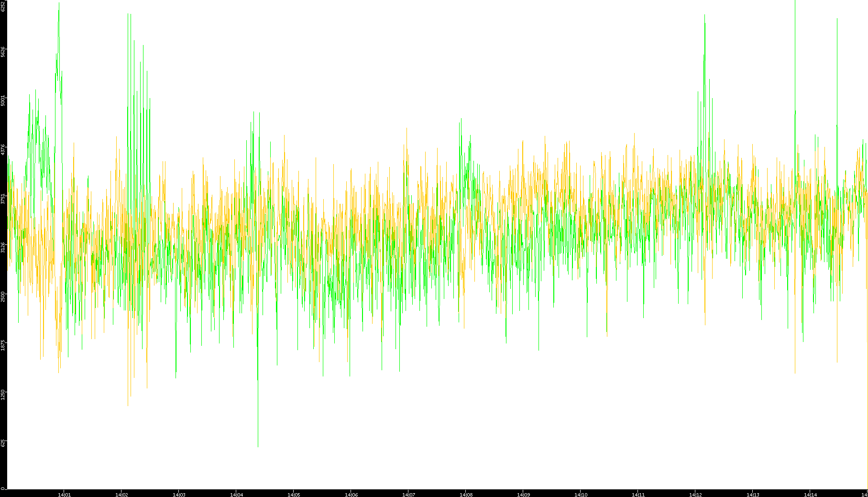The height and width of the screenshot is (497, 868).
Task: Click the 6252 value axis label
Action: [x=3, y=6]
